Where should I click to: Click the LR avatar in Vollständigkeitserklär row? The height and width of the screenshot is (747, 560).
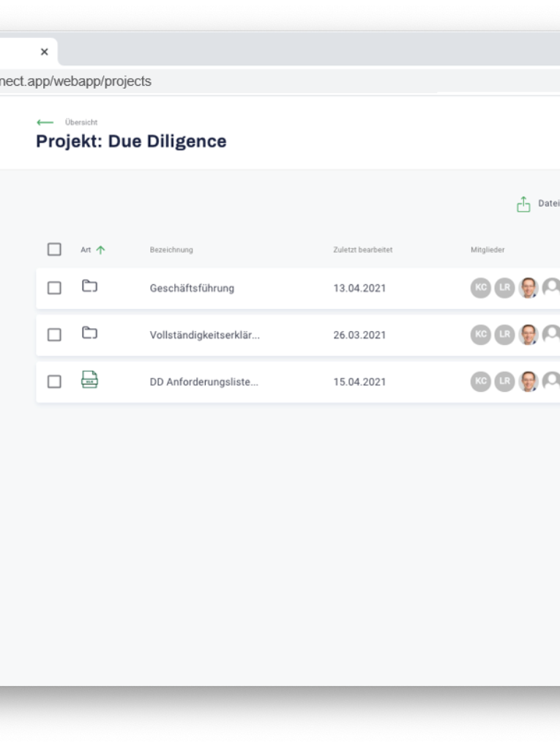(x=504, y=335)
